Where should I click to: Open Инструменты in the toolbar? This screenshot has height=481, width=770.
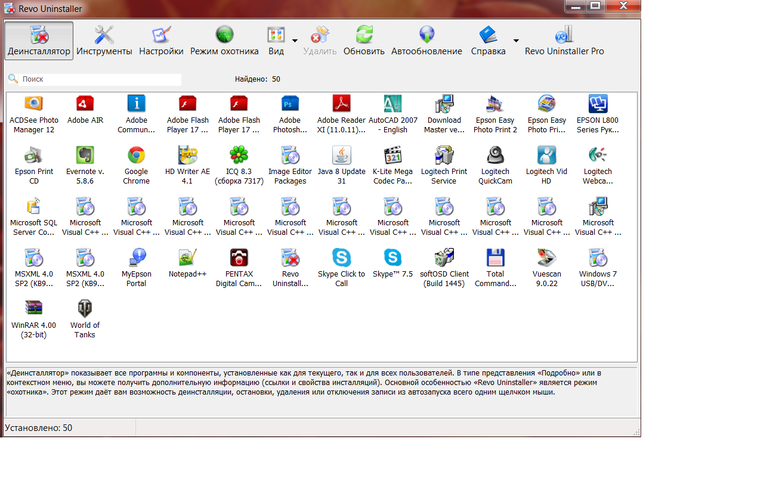104,41
